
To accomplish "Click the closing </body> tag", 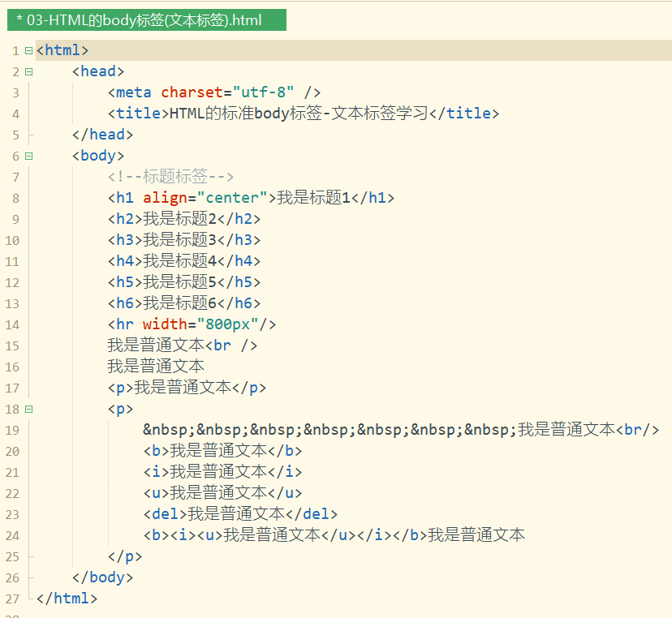I will (102, 577).
